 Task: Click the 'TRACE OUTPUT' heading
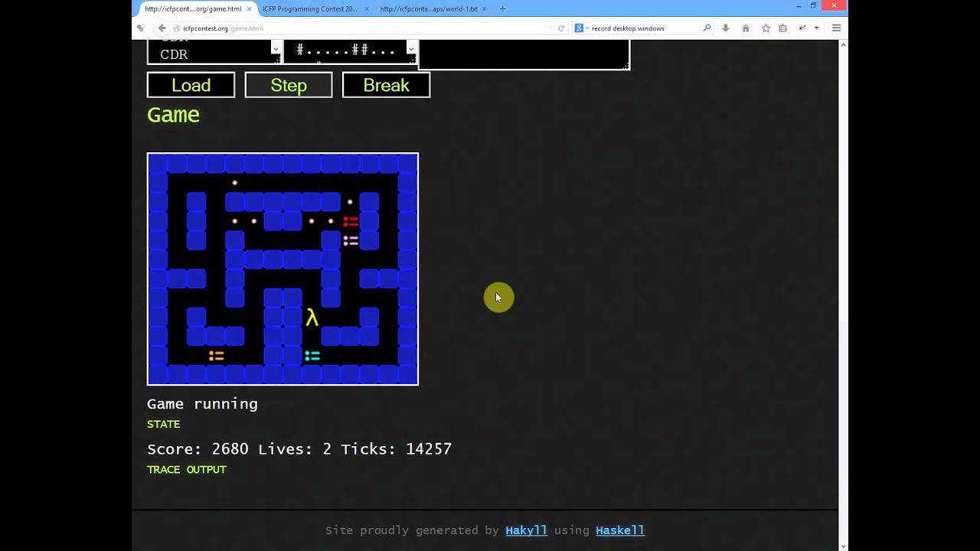coord(187,470)
